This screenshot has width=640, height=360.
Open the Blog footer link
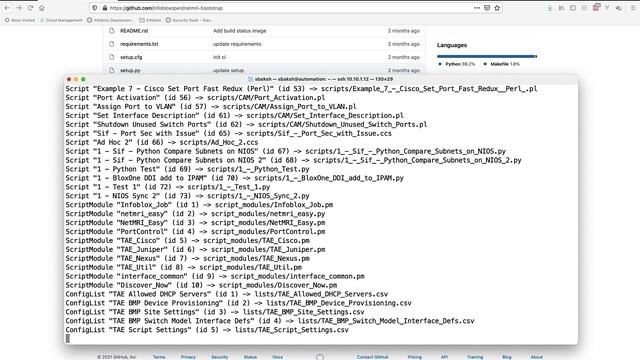tap(507, 357)
